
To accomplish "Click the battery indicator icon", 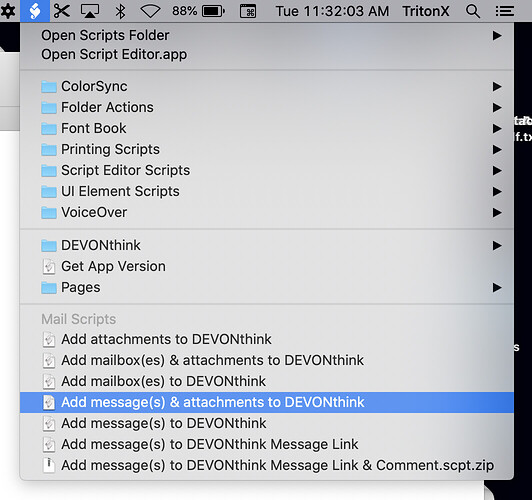I will click(213, 11).
